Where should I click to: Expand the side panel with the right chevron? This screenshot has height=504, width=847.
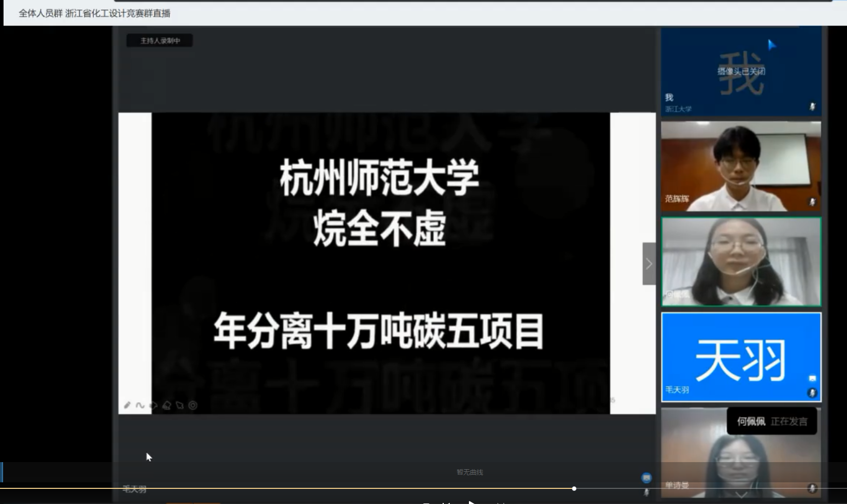pos(649,263)
